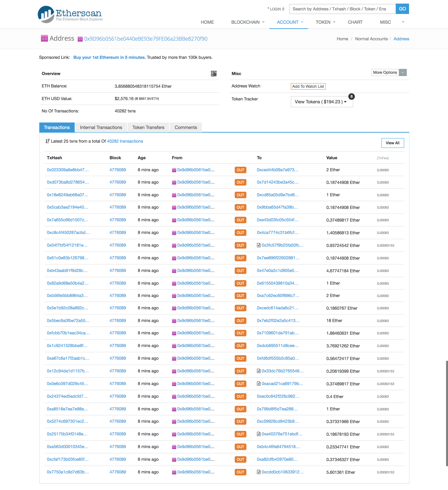
Task: Open recipient address 0x7d14243be3a45c
Action: tap(278, 182)
